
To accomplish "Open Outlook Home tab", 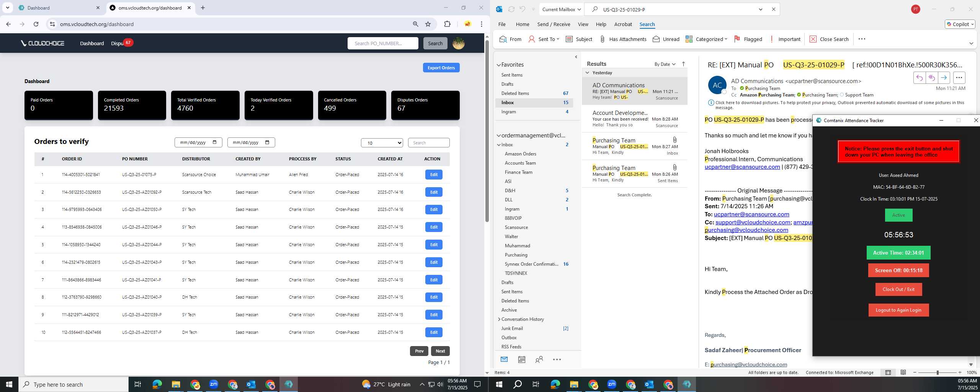I will (523, 24).
